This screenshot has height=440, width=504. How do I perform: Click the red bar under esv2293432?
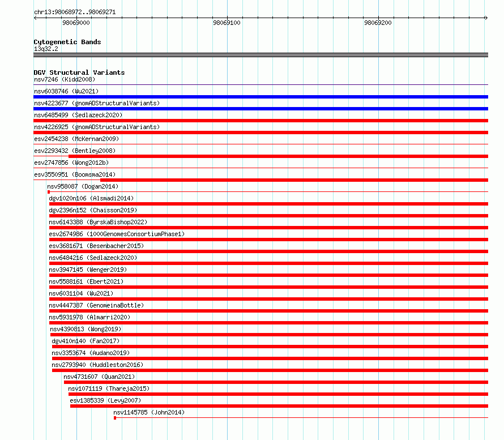pos(279,156)
